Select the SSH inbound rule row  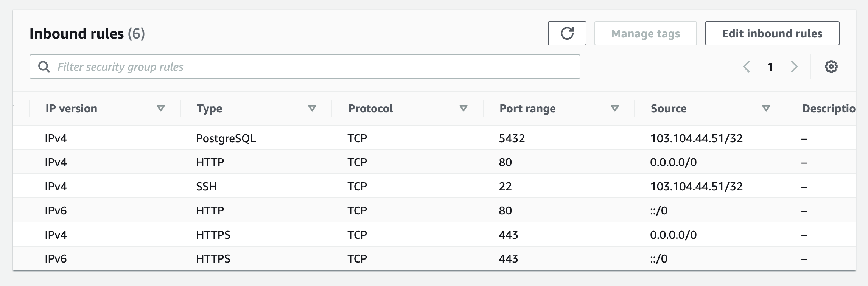tap(227, 186)
